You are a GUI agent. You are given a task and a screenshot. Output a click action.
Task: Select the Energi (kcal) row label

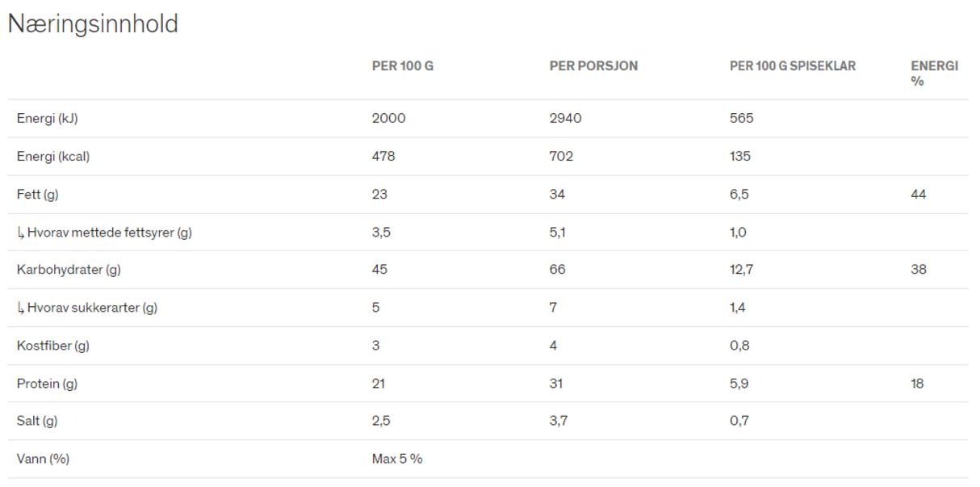[53, 157]
